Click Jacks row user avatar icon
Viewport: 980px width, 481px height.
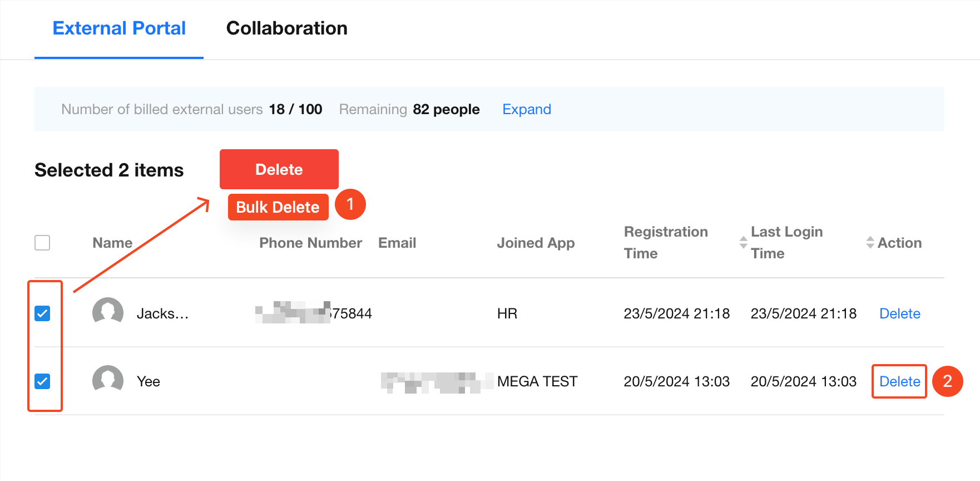[x=107, y=312]
